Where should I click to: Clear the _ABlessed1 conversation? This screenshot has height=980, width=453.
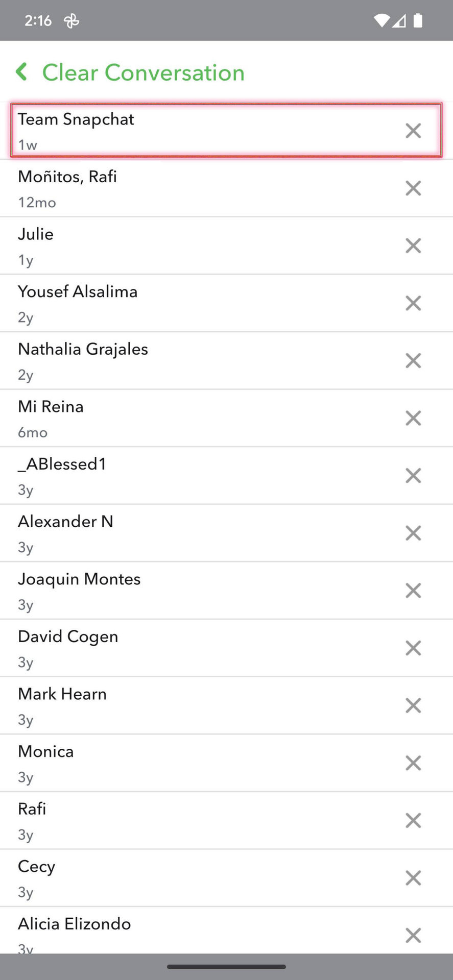pyautogui.click(x=413, y=476)
